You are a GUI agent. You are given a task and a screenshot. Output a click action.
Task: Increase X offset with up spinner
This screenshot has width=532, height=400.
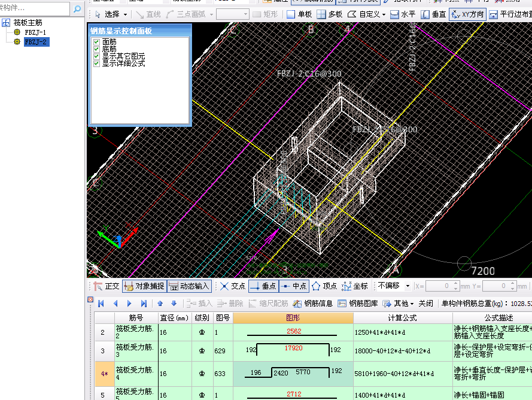pos(457,283)
